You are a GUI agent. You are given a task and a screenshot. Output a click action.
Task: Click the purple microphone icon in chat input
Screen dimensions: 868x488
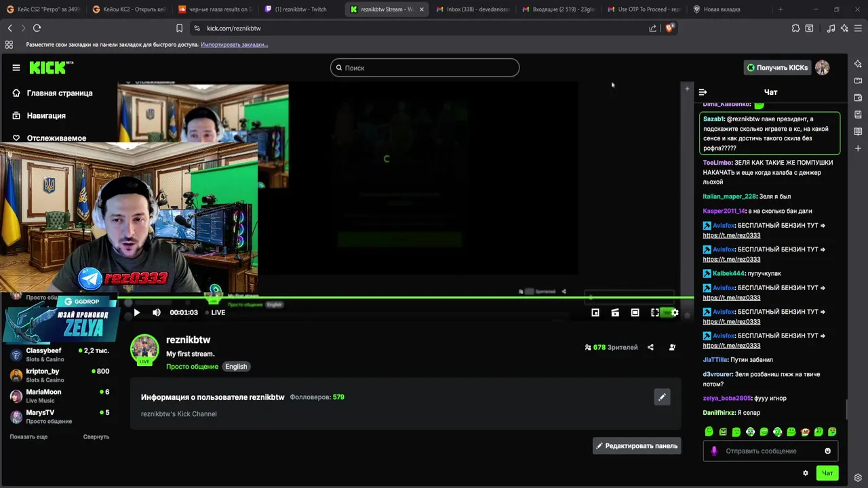[713, 451]
